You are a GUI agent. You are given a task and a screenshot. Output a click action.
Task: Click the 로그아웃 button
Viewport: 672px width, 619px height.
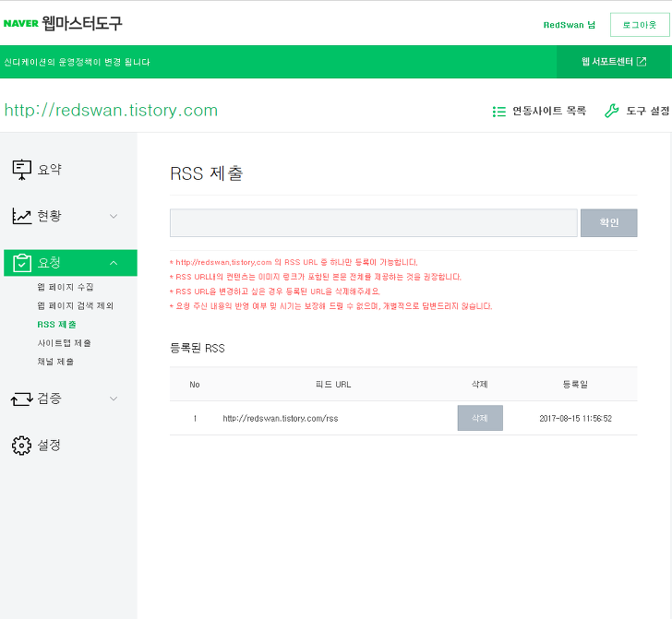640,25
